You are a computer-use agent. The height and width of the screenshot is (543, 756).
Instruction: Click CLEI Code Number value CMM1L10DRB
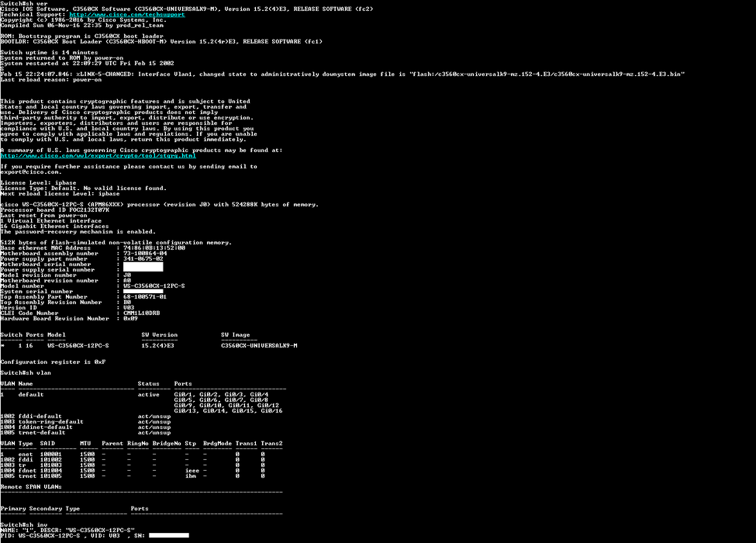pos(142,313)
